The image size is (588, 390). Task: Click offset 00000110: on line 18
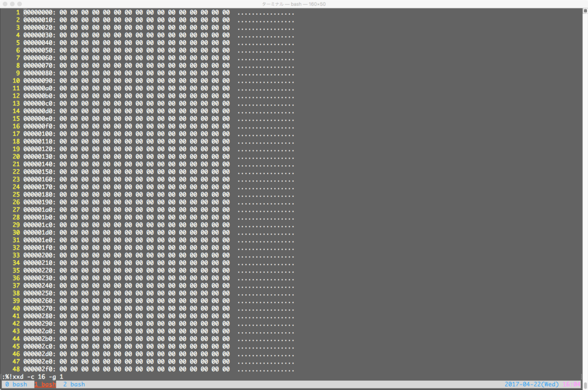tap(40, 141)
